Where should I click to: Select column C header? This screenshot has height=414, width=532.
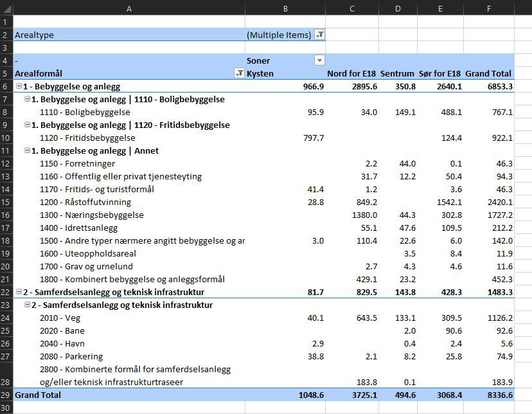352,8
